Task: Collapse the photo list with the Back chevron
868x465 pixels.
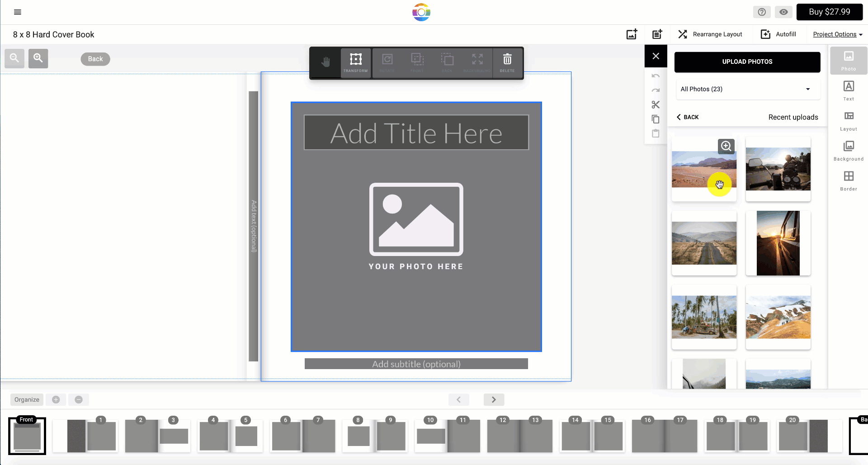Action: click(687, 117)
